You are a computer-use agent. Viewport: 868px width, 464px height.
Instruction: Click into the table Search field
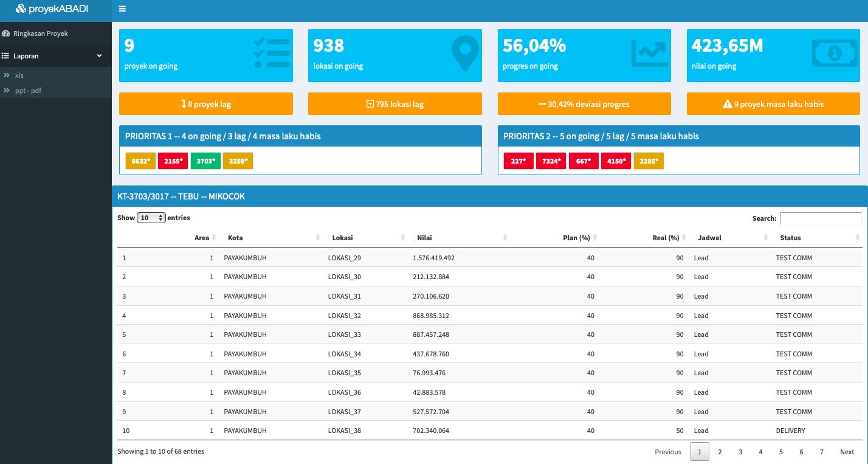pos(821,218)
